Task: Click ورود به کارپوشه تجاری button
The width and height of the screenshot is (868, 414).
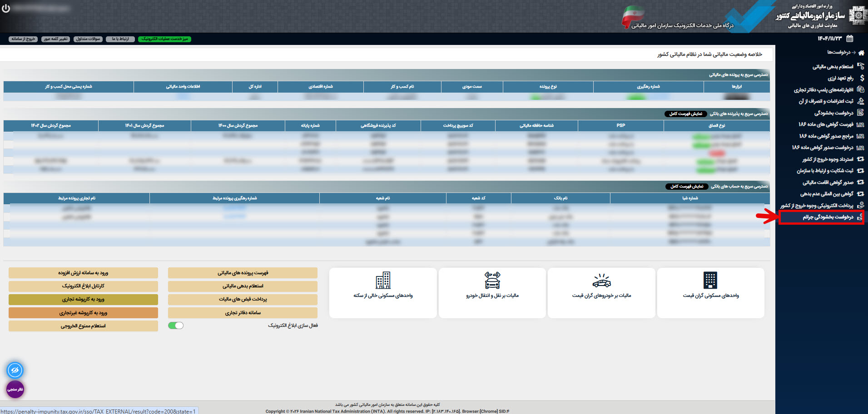Action: coord(83,300)
